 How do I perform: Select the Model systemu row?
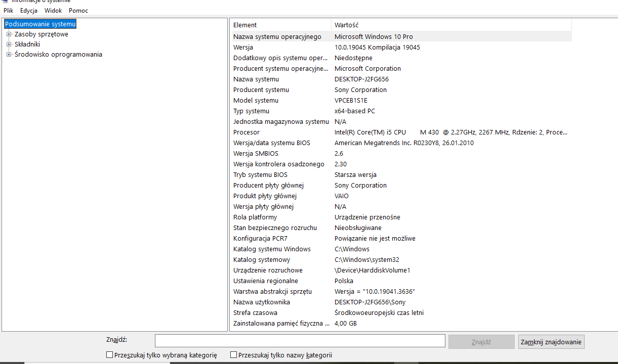click(401, 100)
